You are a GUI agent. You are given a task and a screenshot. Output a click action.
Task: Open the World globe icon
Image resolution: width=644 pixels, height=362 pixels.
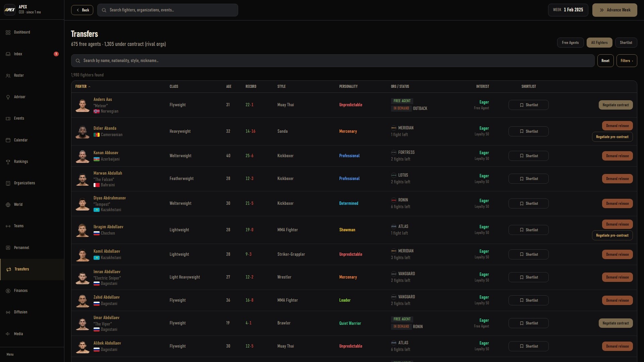pyautogui.click(x=8, y=205)
